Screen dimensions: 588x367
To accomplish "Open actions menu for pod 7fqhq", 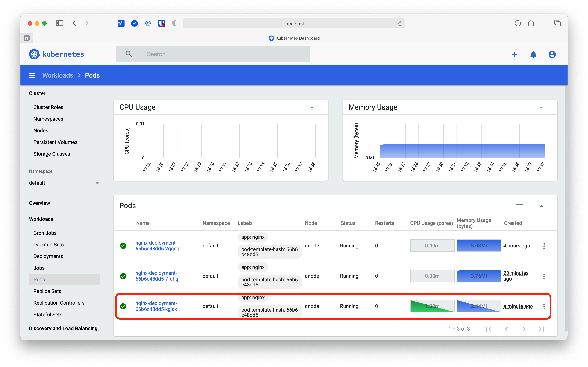I will click(x=544, y=276).
